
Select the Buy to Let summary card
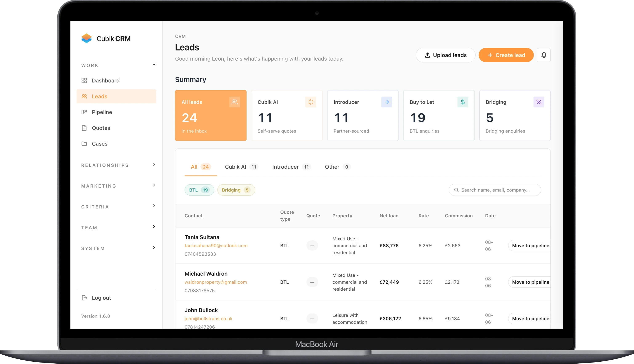click(x=439, y=116)
